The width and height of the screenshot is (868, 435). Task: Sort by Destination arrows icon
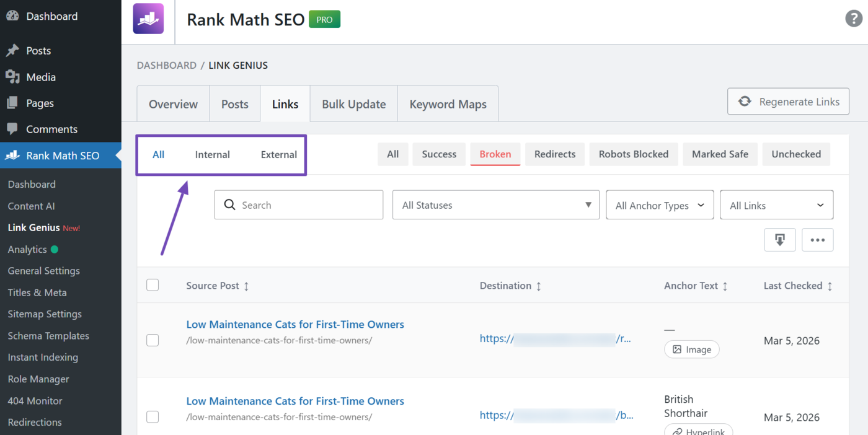point(538,286)
